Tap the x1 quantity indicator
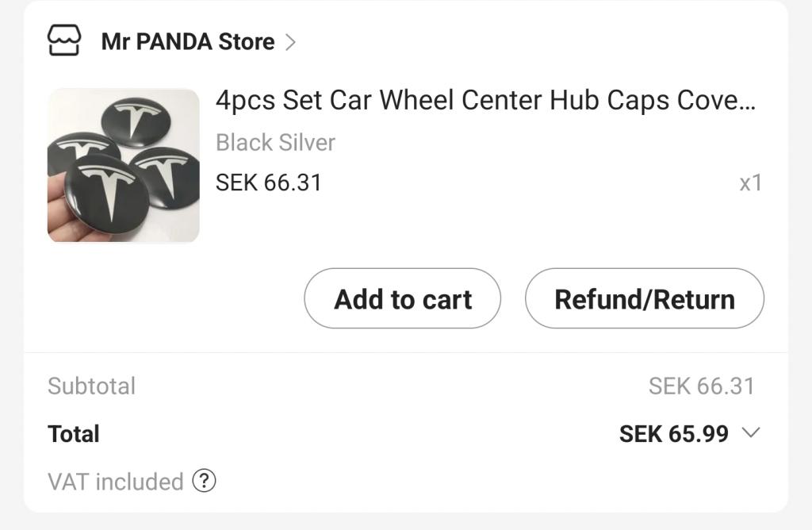The image size is (812, 530). [x=751, y=183]
